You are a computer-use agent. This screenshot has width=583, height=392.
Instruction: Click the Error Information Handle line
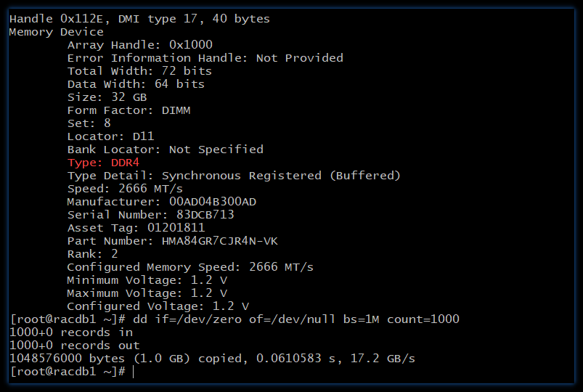tap(205, 58)
